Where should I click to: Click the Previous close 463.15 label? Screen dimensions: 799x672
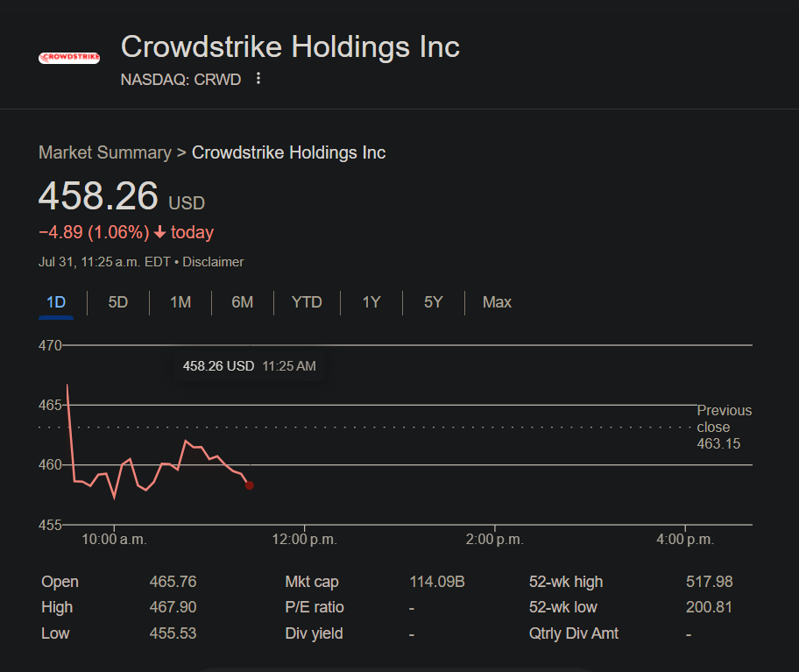[724, 427]
